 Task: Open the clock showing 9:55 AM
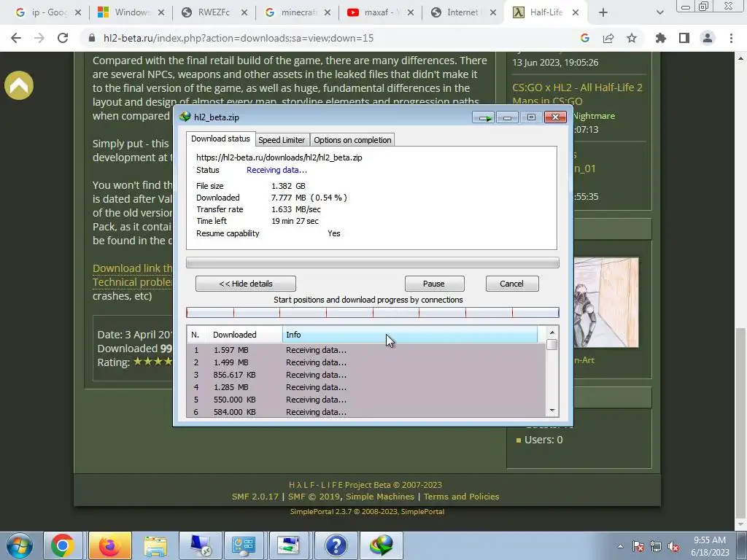click(x=710, y=545)
